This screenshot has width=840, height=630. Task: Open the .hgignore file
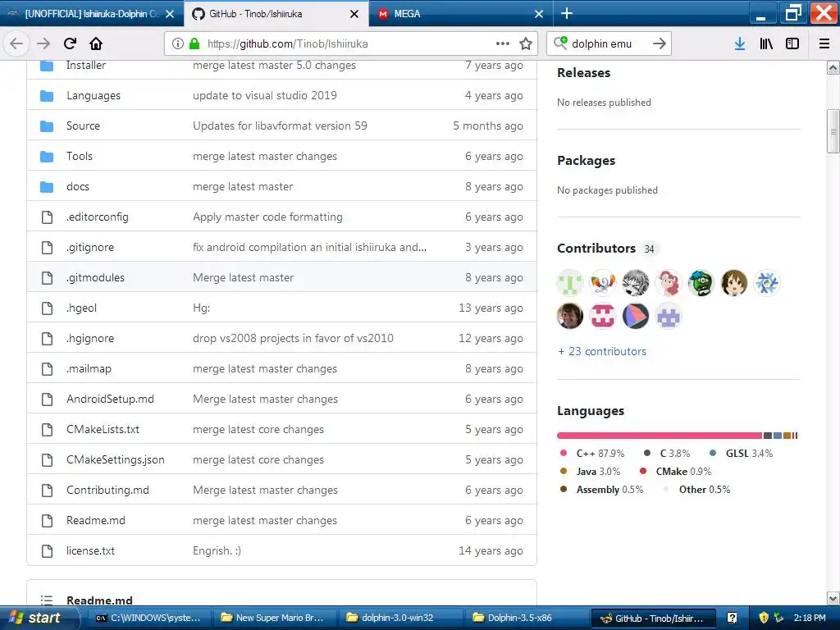click(x=90, y=338)
